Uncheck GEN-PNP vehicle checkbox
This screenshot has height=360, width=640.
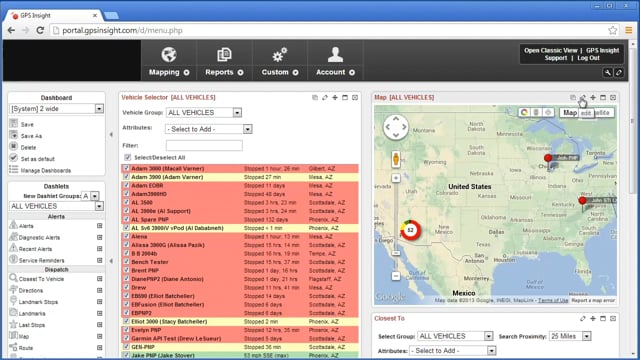[x=126, y=347]
